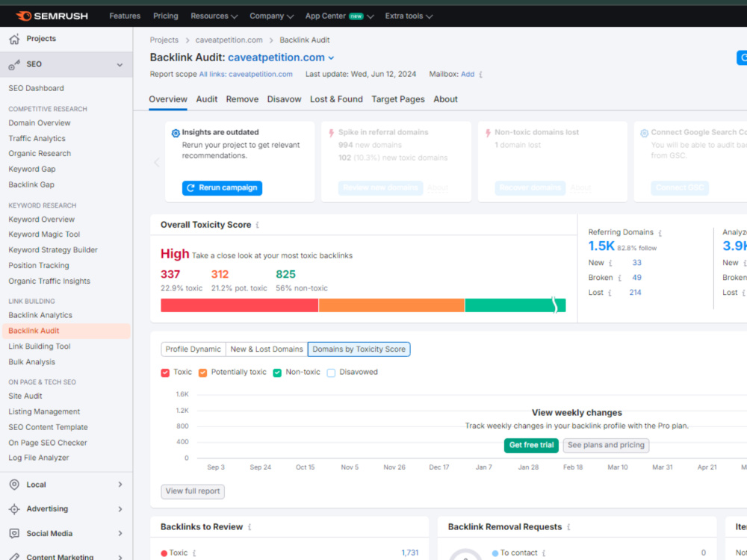Click the View full report button
This screenshot has height=560, width=747.
pos(193,491)
